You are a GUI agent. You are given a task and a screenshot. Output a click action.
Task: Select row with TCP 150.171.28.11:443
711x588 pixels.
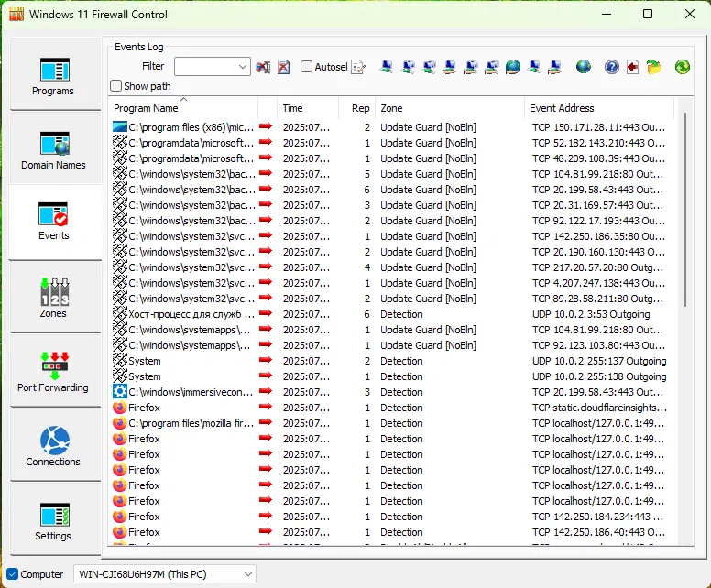(x=392, y=127)
